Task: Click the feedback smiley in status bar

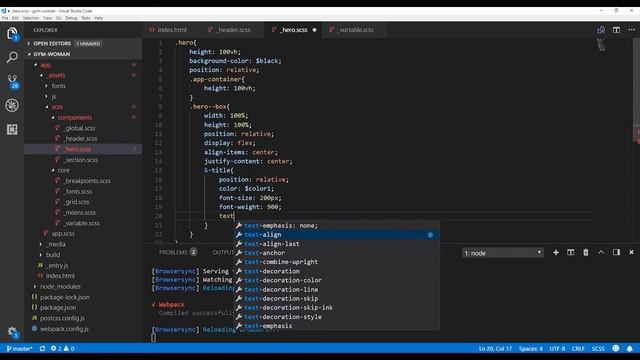Action: pos(616,349)
